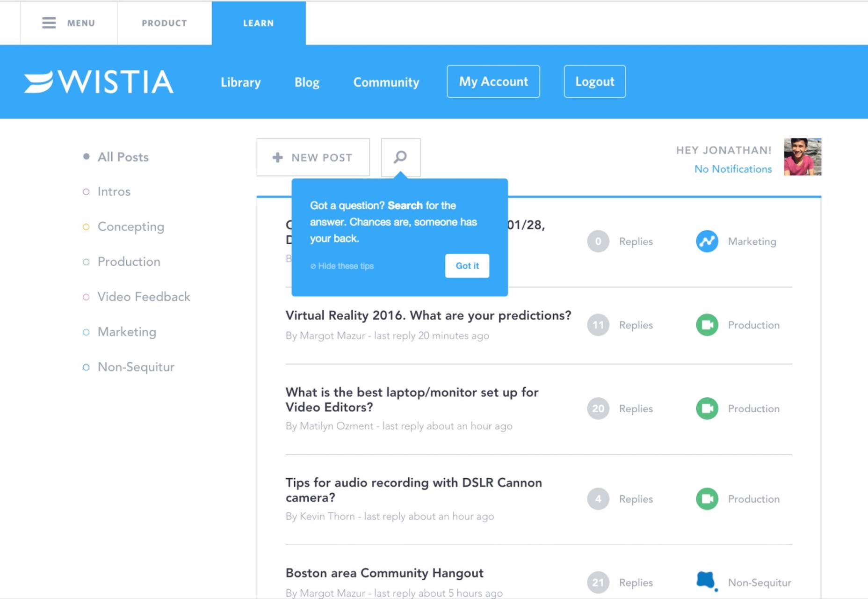This screenshot has width=868, height=599.
Task: Click 'By Margot Mazur - last reply 20 minutes ago'
Action: point(387,336)
